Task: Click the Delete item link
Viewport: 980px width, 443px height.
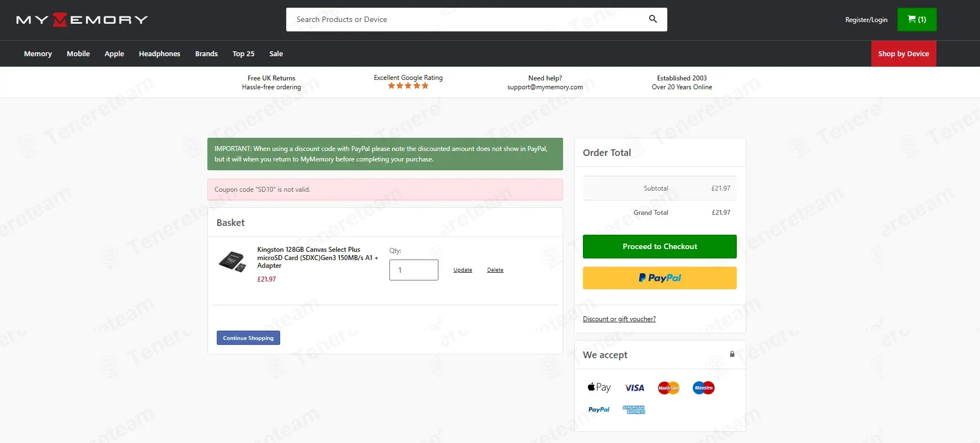Action: 495,270
